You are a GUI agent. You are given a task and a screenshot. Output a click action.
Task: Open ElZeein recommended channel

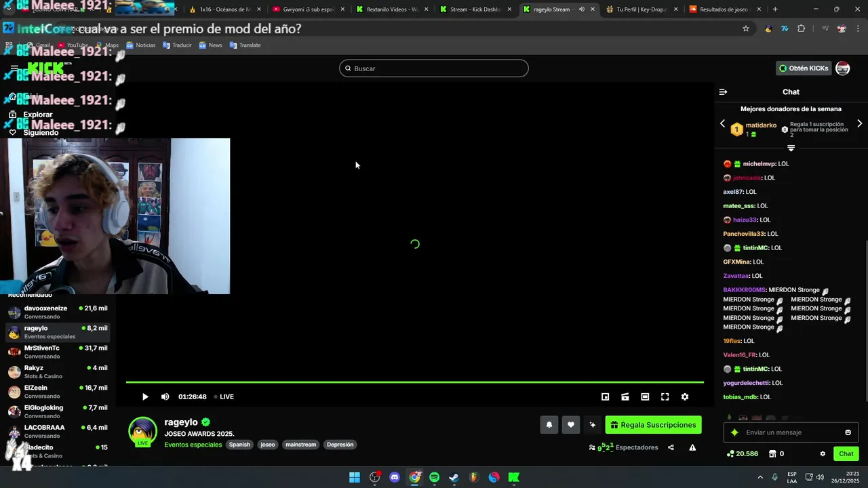pyautogui.click(x=57, y=392)
